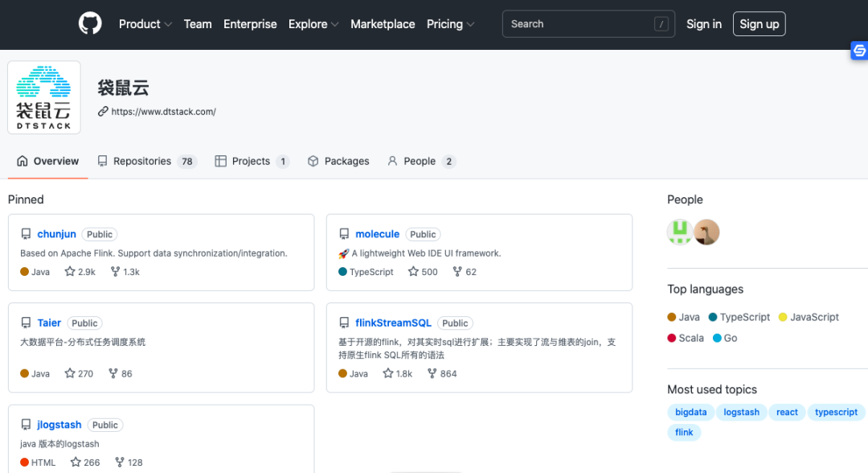
Task: Open the Packages tab
Action: coord(338,161)
